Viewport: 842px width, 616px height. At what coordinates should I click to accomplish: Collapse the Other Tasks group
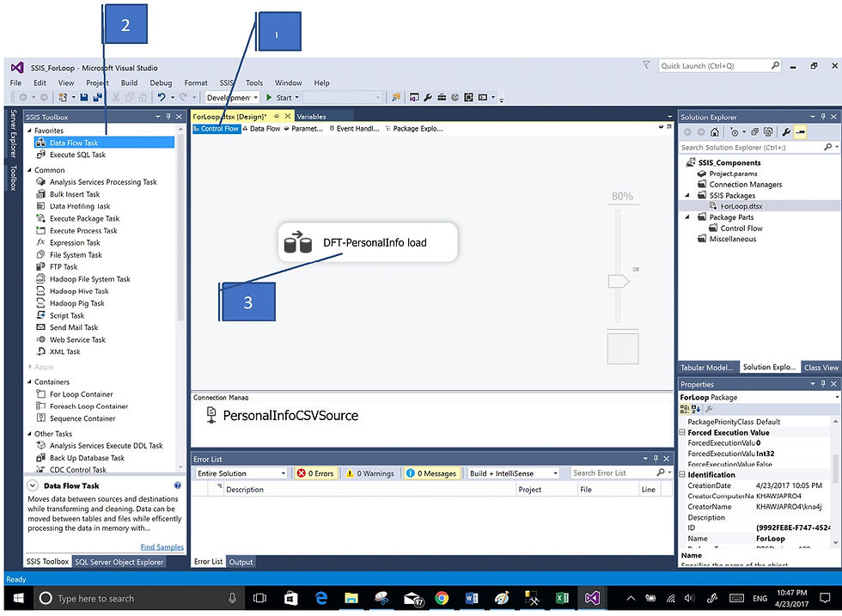pos(29,434)
